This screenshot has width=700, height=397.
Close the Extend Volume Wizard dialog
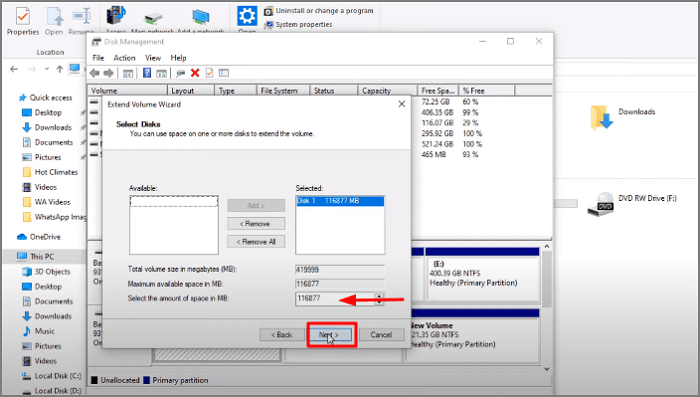coord(401,104)
